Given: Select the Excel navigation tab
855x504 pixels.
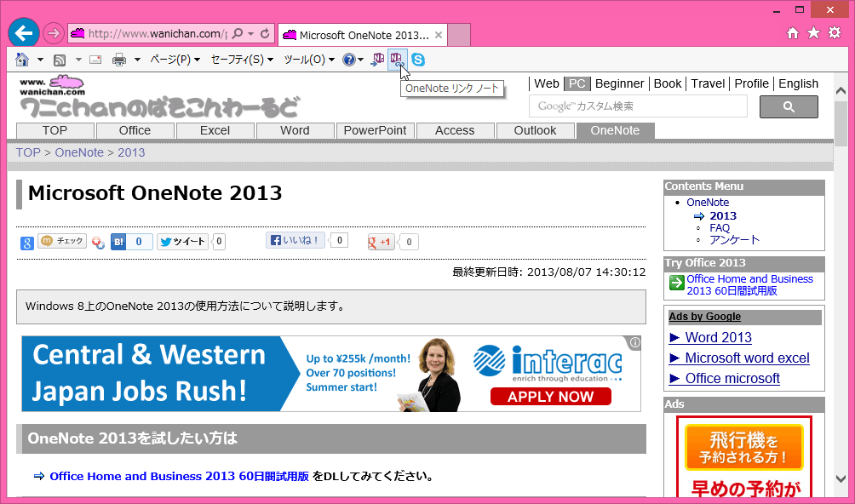Looking at the screenshot, I should click(x=215, y=131).
